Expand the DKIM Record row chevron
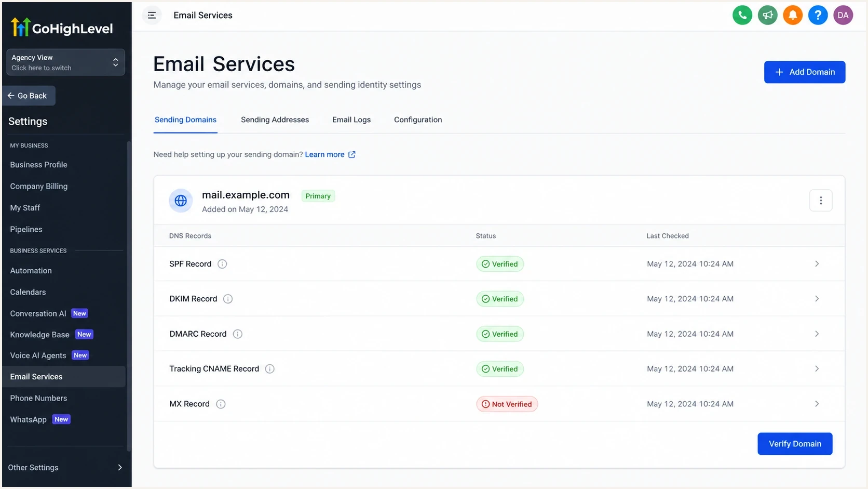 click(x=817, y=299)
